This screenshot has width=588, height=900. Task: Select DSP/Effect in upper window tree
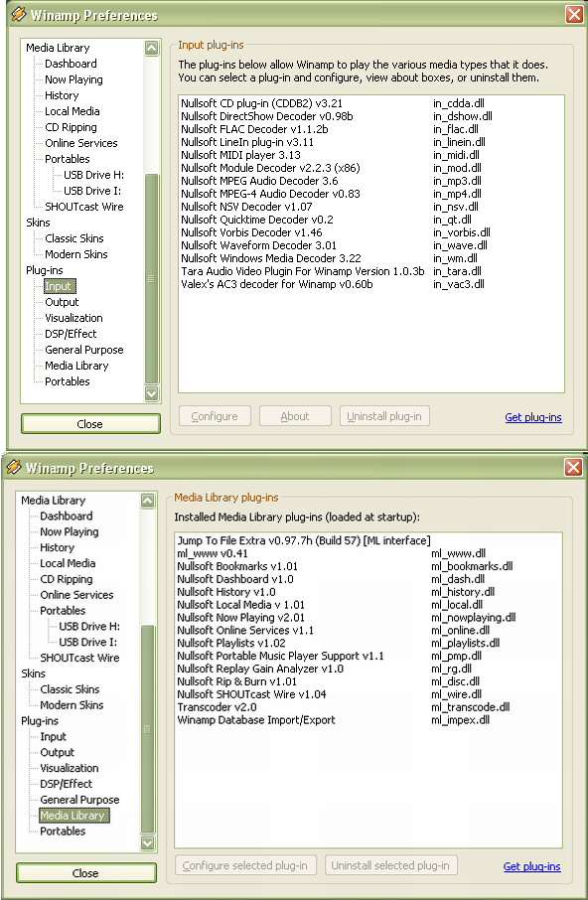(71, 334)
